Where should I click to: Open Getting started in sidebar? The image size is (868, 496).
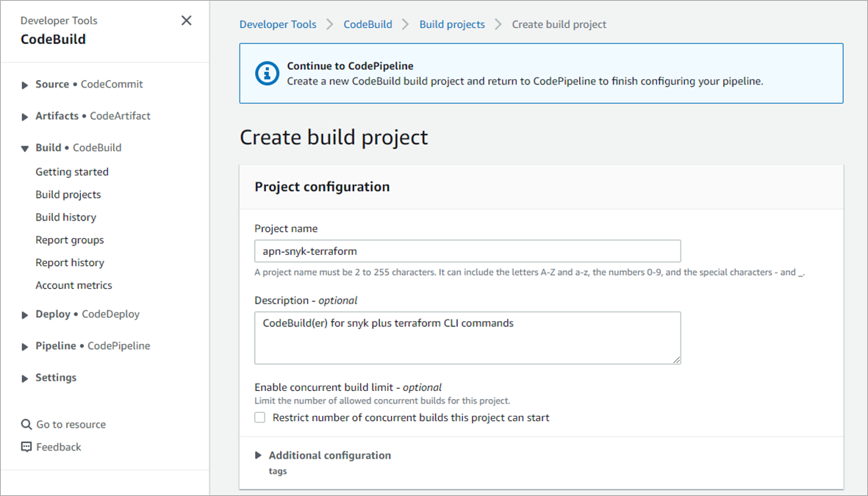[x=72, y=172]
